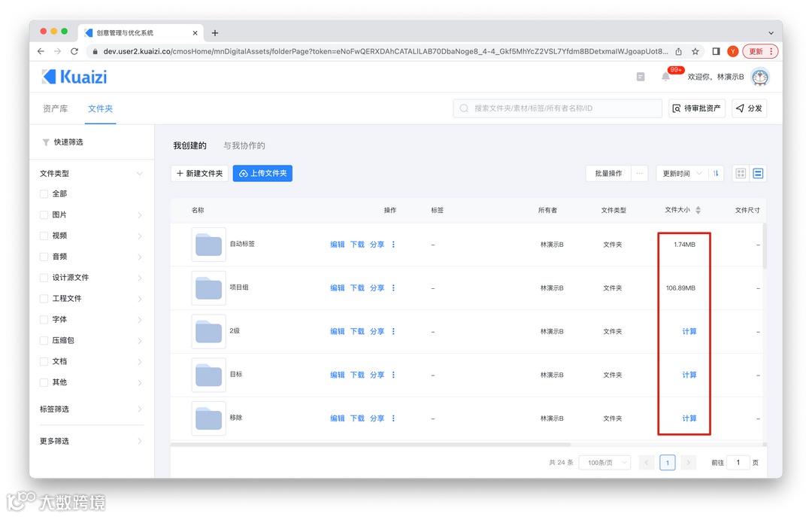812x517 pixels.
Task: Switch to grid view layout
Action: [x=741, y=173]
